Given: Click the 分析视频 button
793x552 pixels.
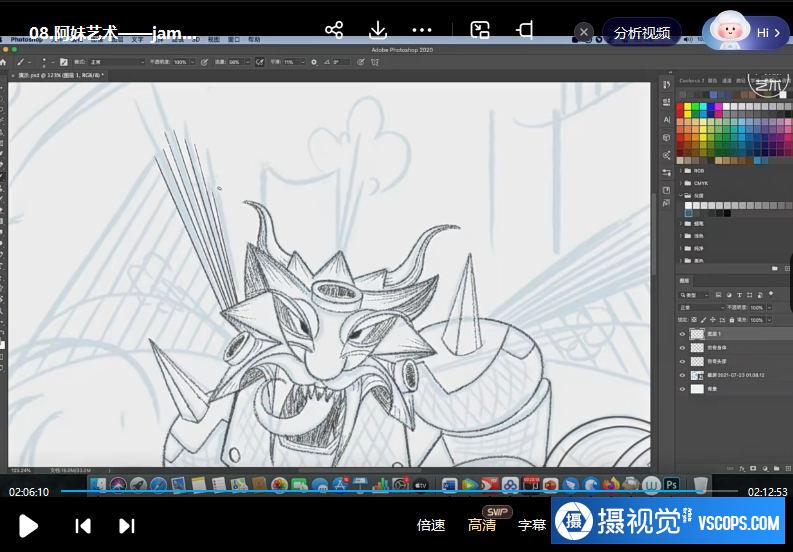Looking at the screenshot, I should [x=642, y=33].
